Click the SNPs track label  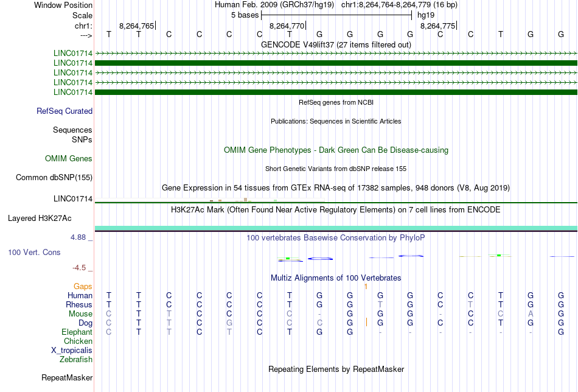click(82, 139)
